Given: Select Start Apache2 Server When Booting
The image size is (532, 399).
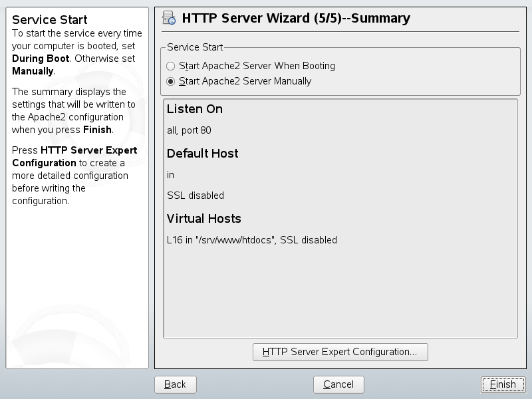Looking at the screenshot, I should (x=171, y=66).
